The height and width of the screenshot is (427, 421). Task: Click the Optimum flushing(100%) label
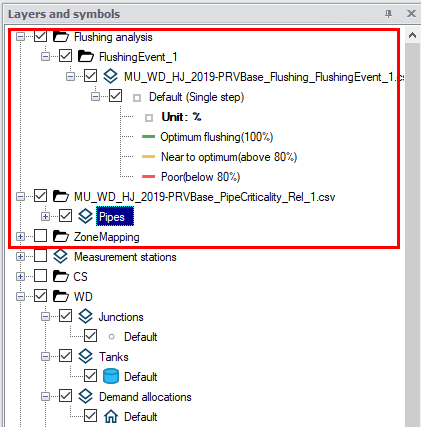[x=217, y=137]
